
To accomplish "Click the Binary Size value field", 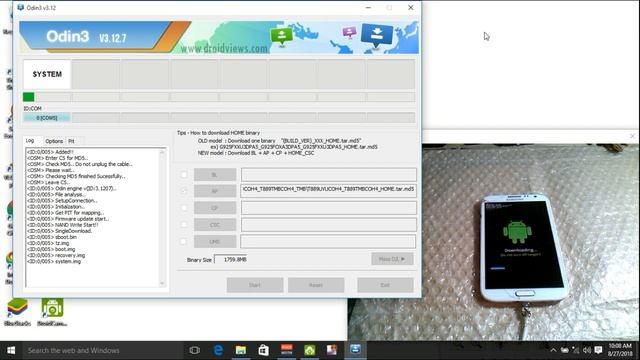I will tap(231, 259).
